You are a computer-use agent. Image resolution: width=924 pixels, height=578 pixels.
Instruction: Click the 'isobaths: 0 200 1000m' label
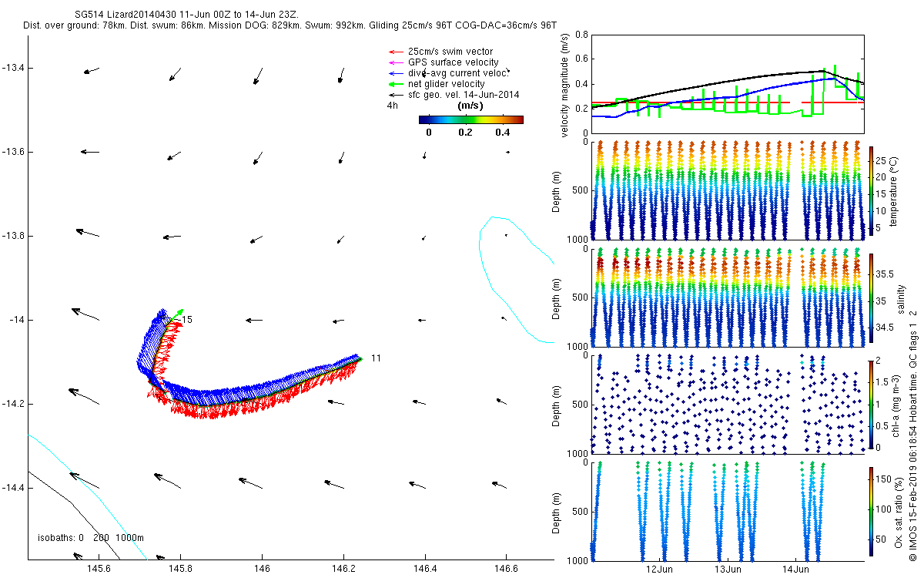pos(91,537)
